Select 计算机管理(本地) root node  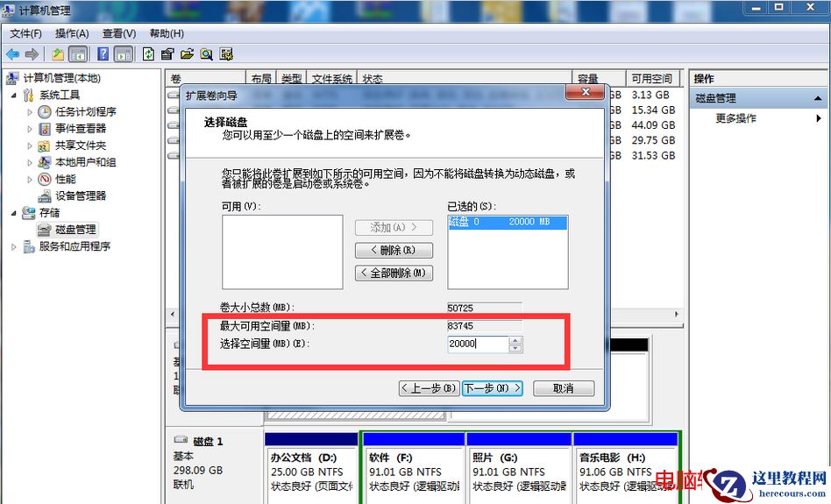(61, 78)
